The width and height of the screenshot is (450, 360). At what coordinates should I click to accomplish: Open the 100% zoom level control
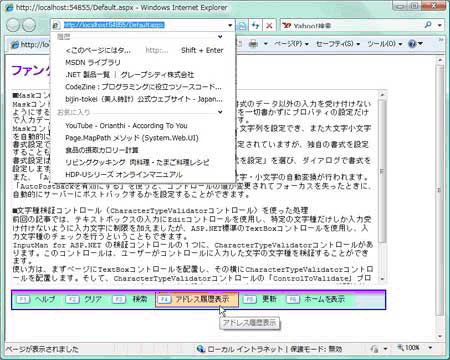[x=415, y=348]
